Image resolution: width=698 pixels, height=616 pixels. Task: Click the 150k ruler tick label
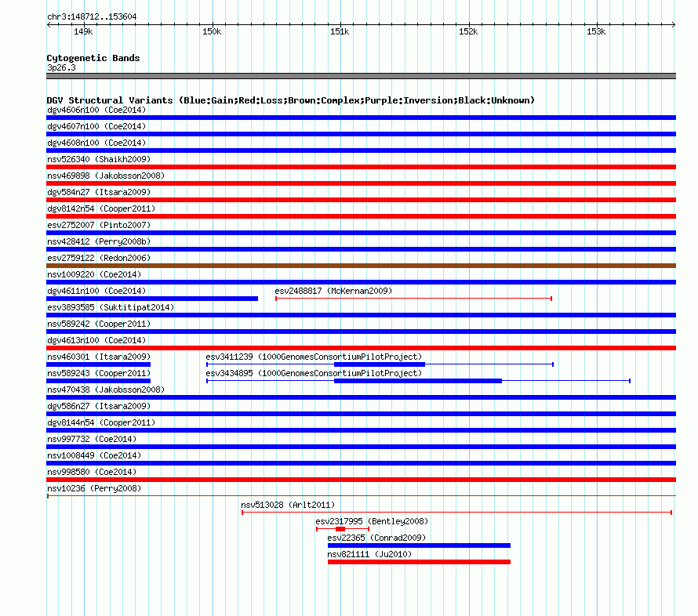click(212, 31)
